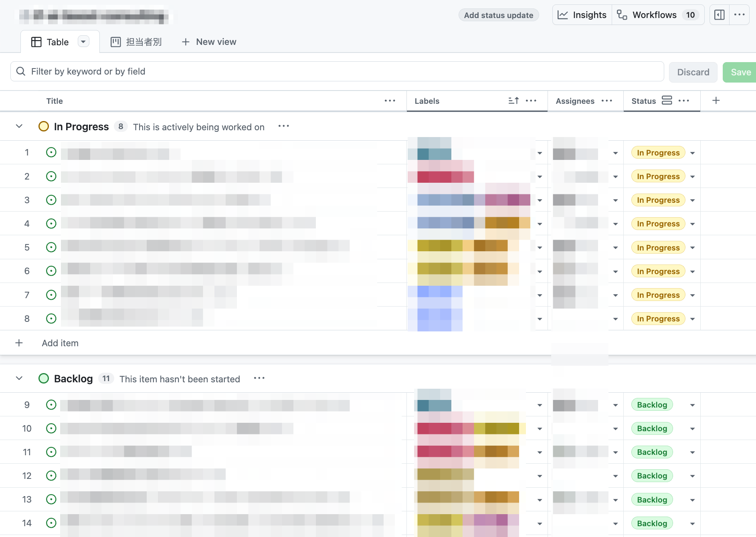Create a New view tab
The width and height of the screenshot is (756, 537).
(209, 42)
